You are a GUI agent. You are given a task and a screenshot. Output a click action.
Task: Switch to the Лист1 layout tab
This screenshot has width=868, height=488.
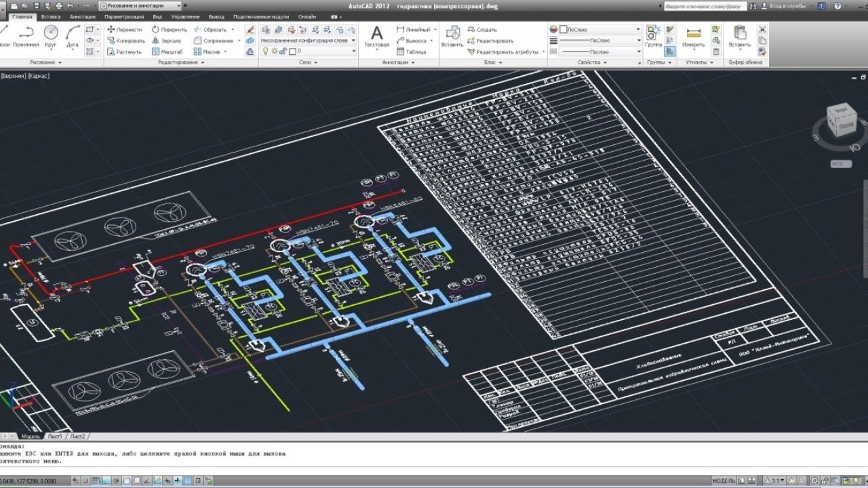pyautogui.click(x=56, y=436)
